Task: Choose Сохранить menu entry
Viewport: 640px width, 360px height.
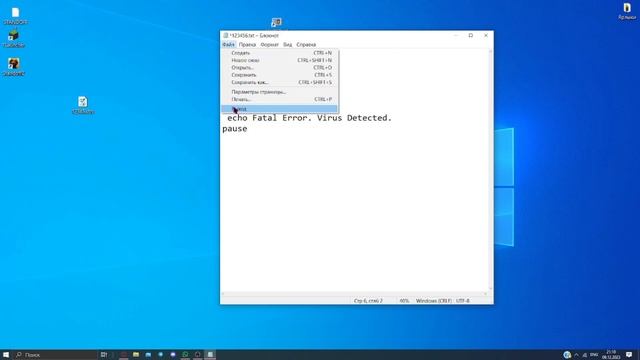Action: (280, 75)
